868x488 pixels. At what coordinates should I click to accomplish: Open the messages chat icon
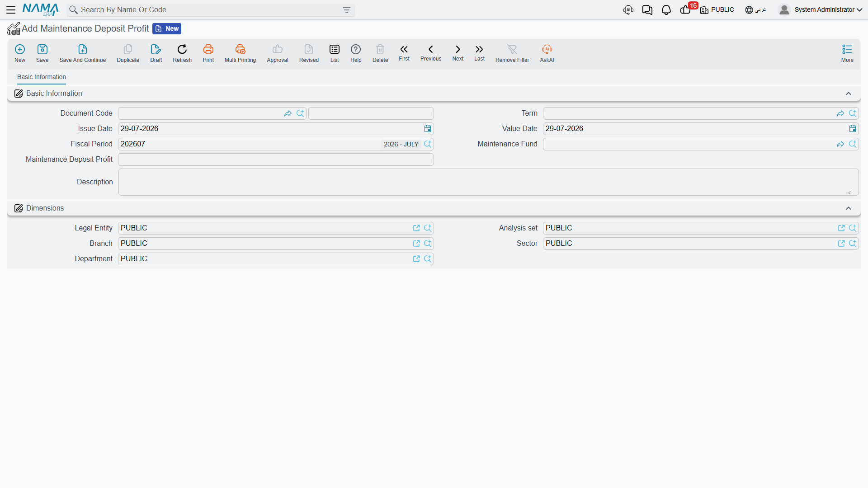(647, 9)
